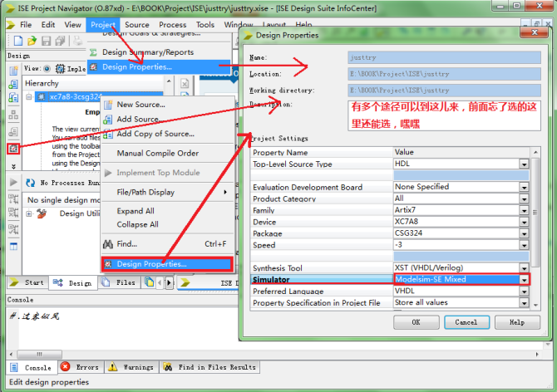Open the View menu
The height and width of the screenshot is (392, 557).
pyautogui.click(x=72, y=24)
